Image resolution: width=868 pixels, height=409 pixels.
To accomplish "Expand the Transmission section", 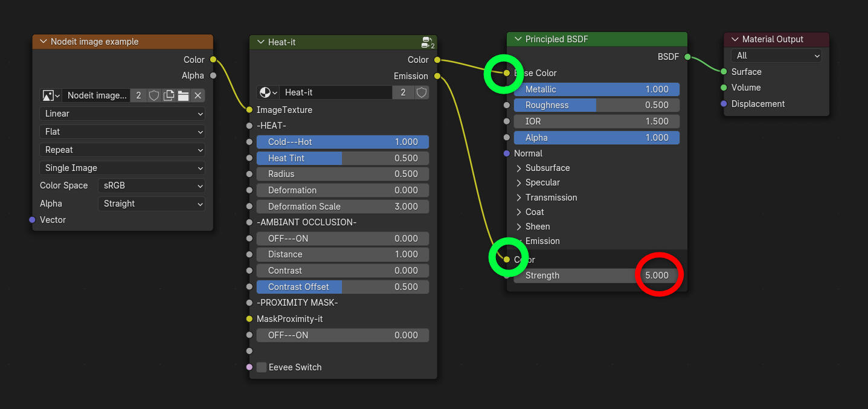I will click(519, 198).
